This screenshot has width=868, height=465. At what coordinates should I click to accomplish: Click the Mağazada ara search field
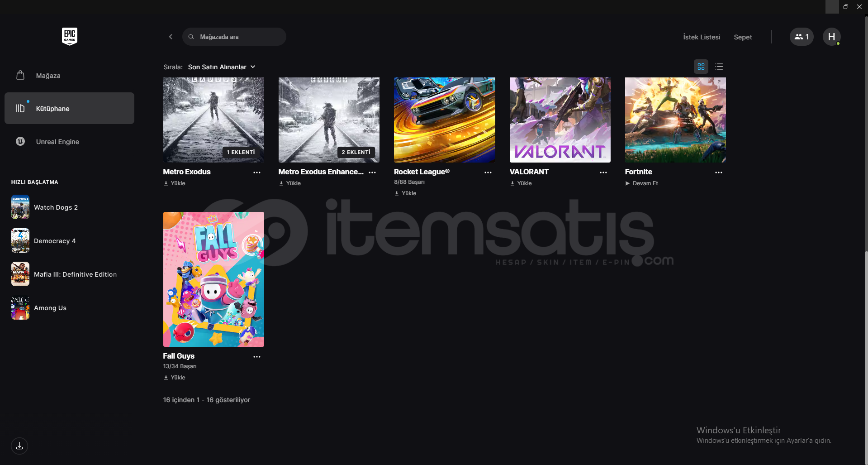pos(234,37)
